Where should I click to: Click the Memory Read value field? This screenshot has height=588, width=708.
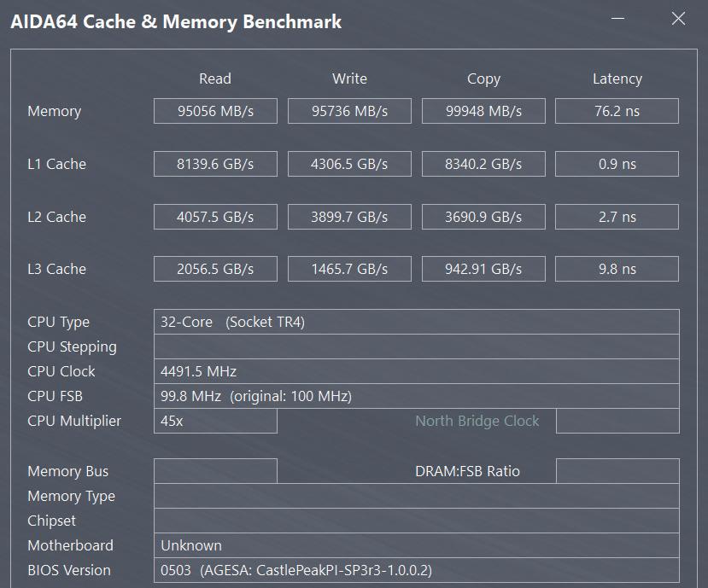(215, 111)
